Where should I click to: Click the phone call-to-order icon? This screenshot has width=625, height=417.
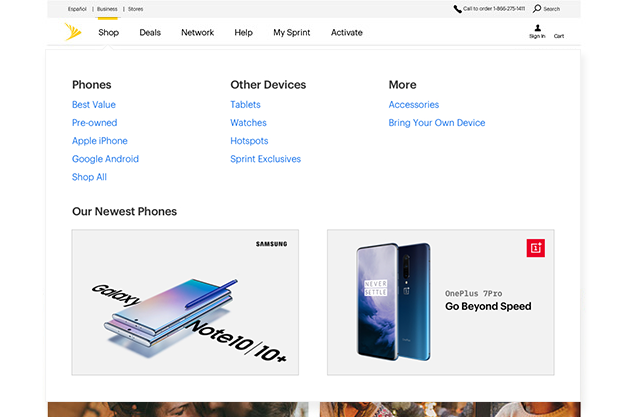(x=457, y=9)
